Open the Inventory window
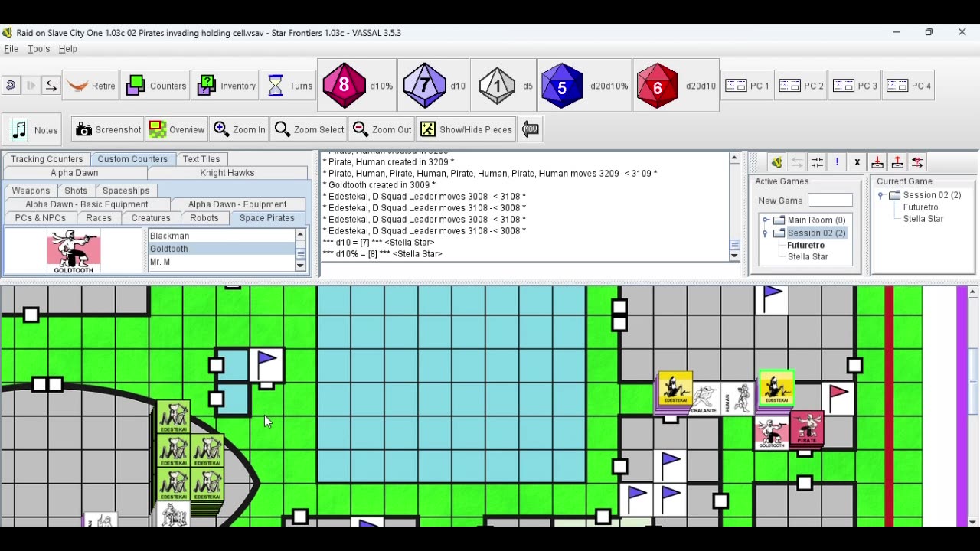Image resolution: width=980 pixels, height=551 pixels. coord(226,86)
